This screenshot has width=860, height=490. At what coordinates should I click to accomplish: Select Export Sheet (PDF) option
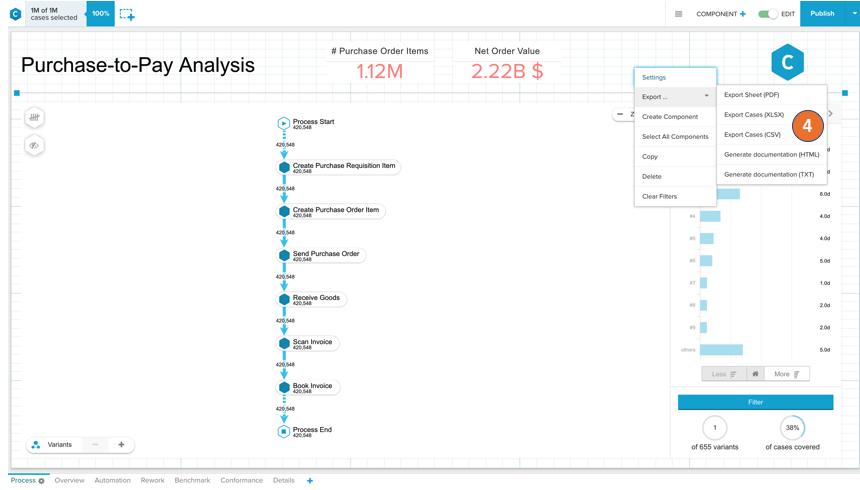[x=751, y=95]
